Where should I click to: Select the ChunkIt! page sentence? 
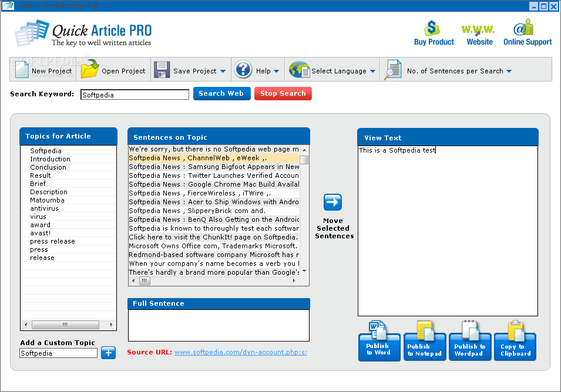coord(214,237)
